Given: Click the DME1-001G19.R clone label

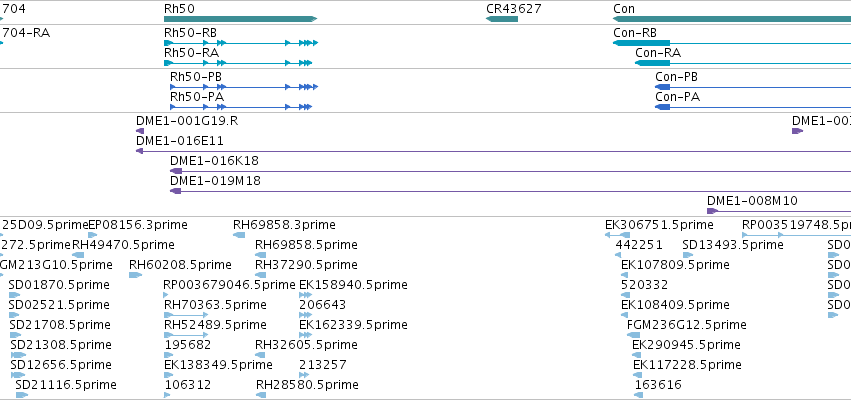Looking at the screenshot, I should pos(187,121).
